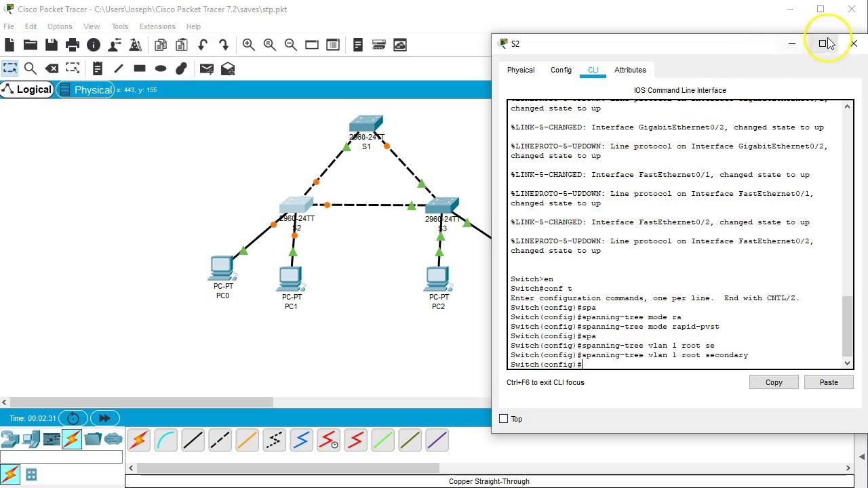Screen dimensions: 868x488
Task: Activate the Resize shape tool
Action: pos(73,68)
